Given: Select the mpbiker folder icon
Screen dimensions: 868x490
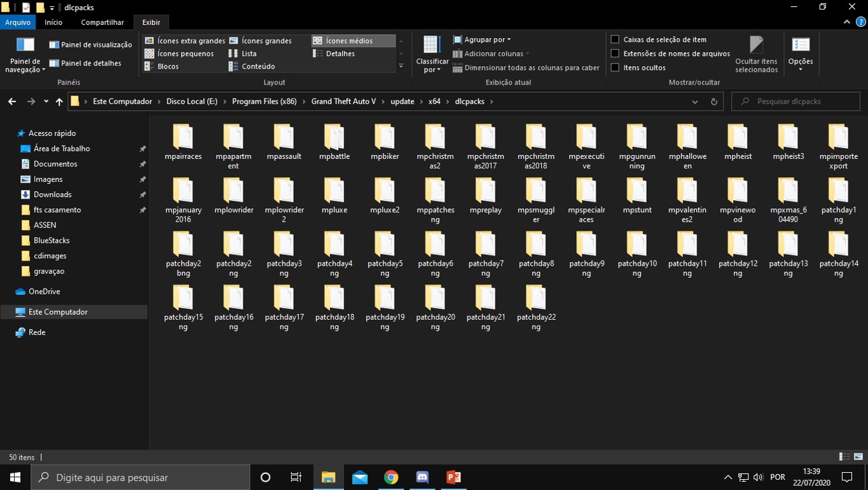Looking at the screenshot, I should point(385,137).
